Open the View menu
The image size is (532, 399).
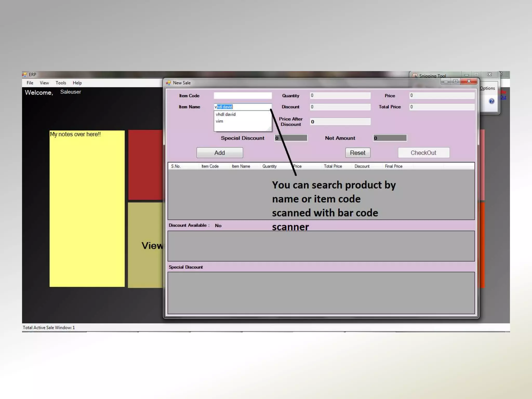point(44,83)
